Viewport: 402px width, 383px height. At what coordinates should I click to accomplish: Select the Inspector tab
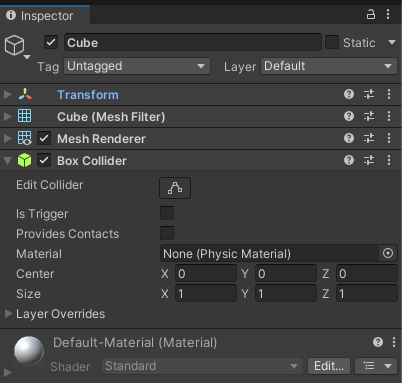coord(45,15)
